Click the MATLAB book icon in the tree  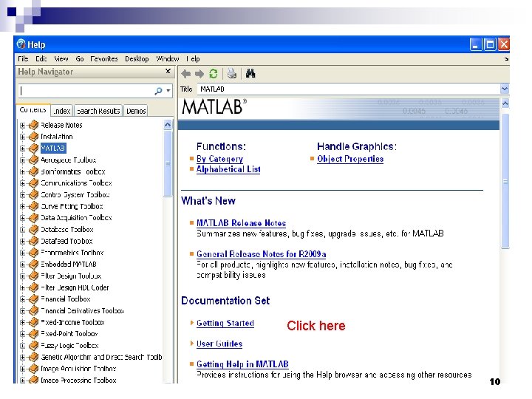[33, 149]
